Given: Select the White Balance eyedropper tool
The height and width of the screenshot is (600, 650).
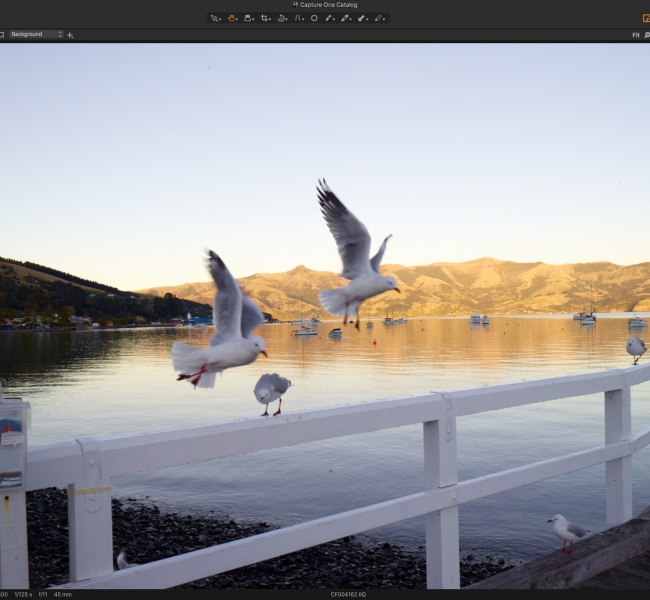Looking at the screenshot, I should point(328,18).
